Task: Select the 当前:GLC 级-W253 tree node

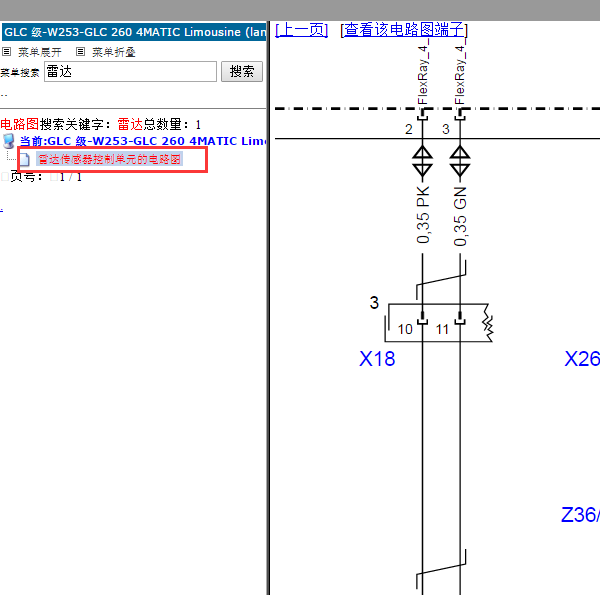Action: click(142, 141)
